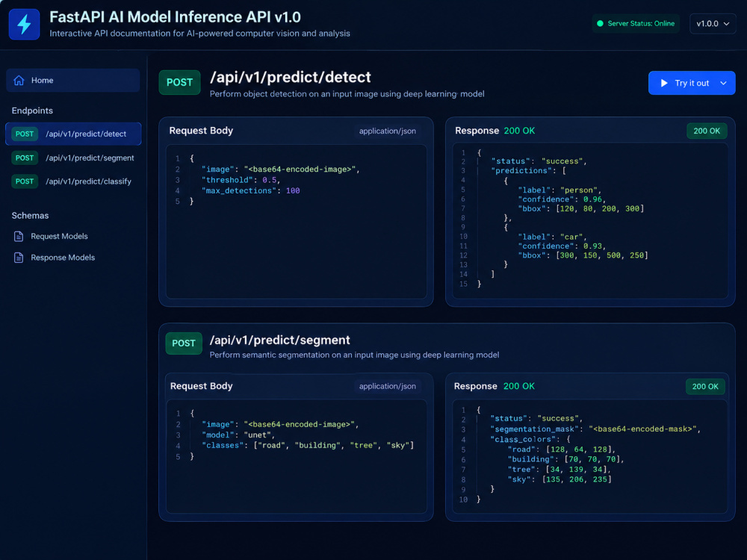Open the v1.0.0 version dropdown
The image size is (747, 560).
(x=713, y=23)
